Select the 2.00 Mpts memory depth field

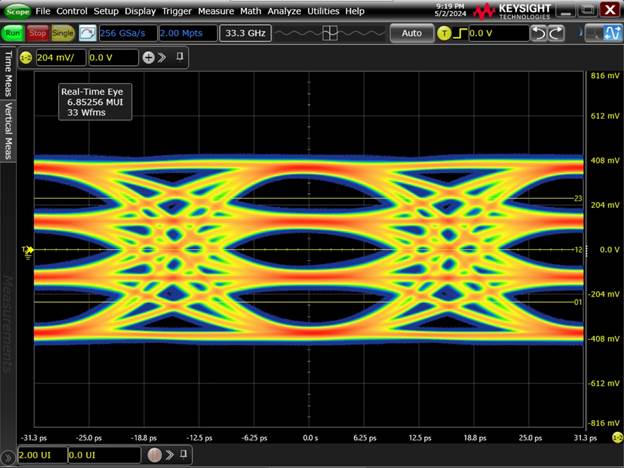[x=188, y=33]
